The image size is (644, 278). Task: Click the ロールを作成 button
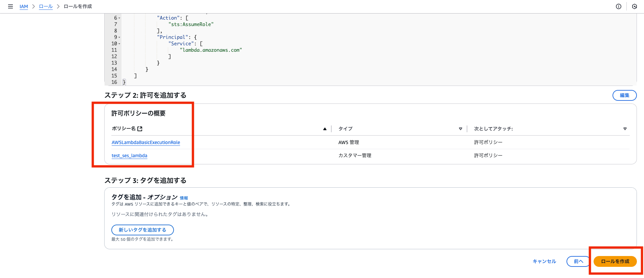[615, 261]
